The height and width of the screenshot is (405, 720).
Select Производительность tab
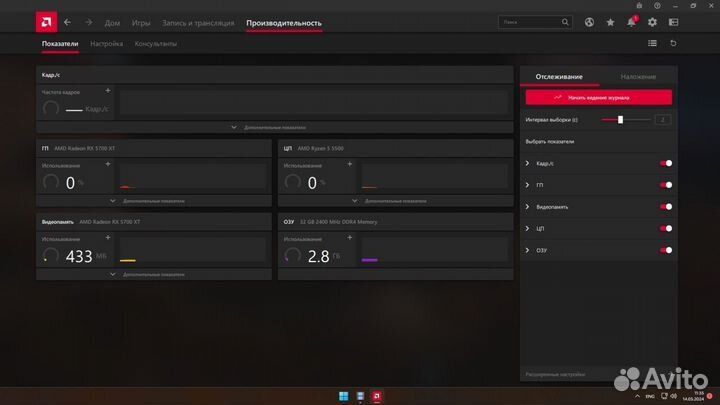point(284,22)
